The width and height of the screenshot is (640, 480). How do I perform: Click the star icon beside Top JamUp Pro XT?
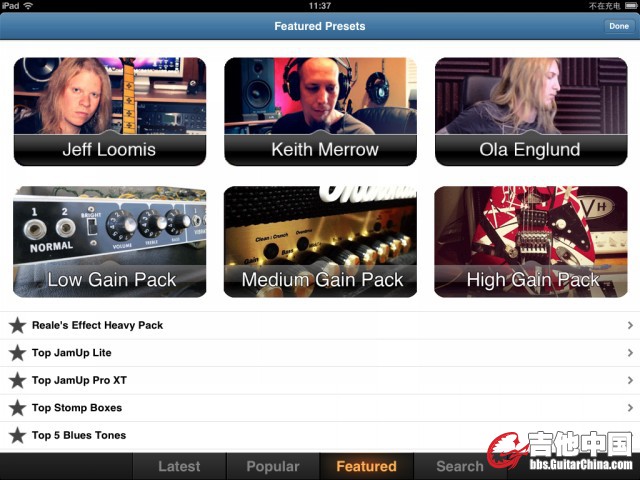(18, 380)
